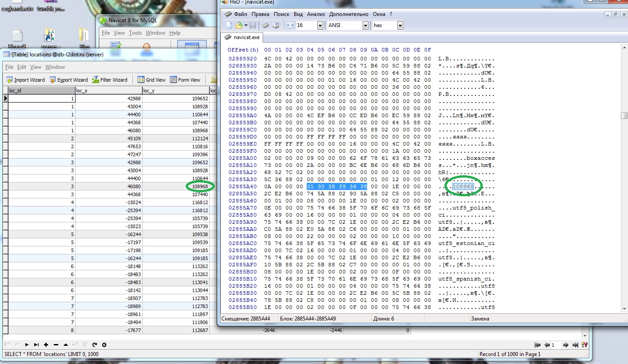Image resolution: width=628 pixels, height=364 pixels.
Task: Open the Файл menu in HxD
Action: 240,14
